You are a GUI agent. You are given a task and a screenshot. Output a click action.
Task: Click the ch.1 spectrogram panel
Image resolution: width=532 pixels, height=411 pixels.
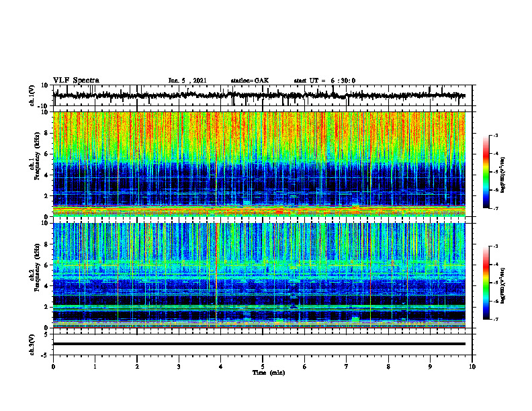(259, 164)
